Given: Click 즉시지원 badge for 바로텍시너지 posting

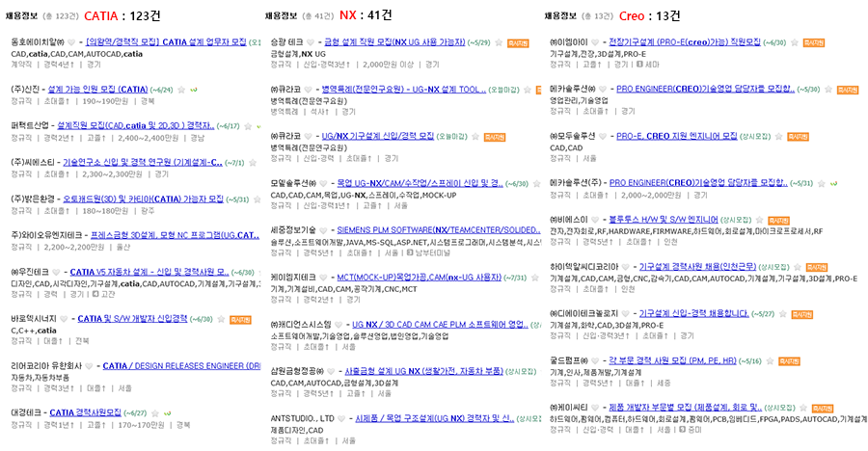Looking at the screenshot, I should click(x=240, y=320).
